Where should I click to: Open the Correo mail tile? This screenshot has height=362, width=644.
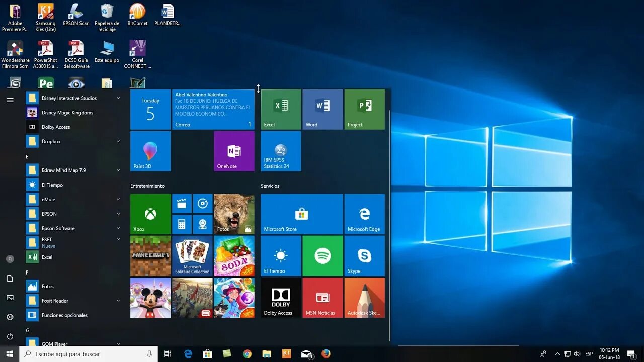(213, 110)
